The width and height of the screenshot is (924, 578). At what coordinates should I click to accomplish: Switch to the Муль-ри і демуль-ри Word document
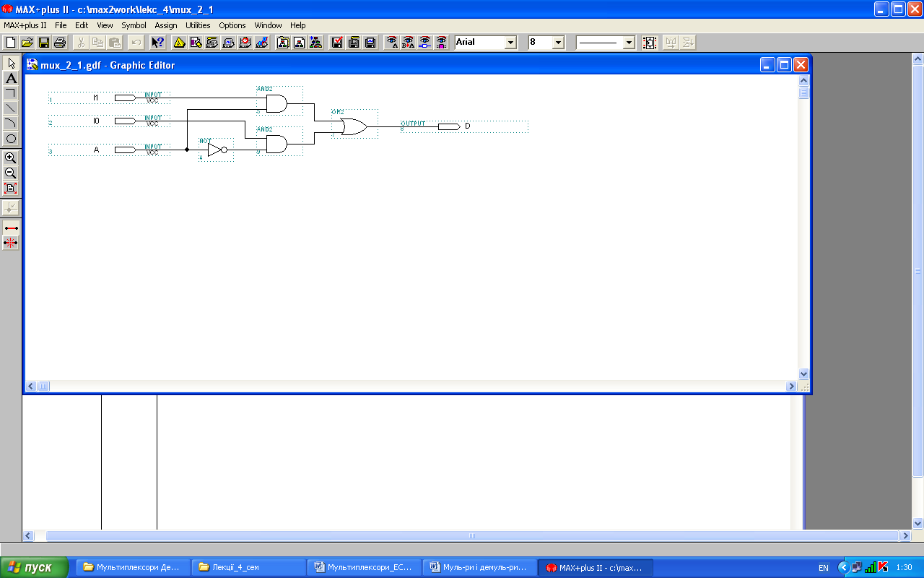pos(480,567)
